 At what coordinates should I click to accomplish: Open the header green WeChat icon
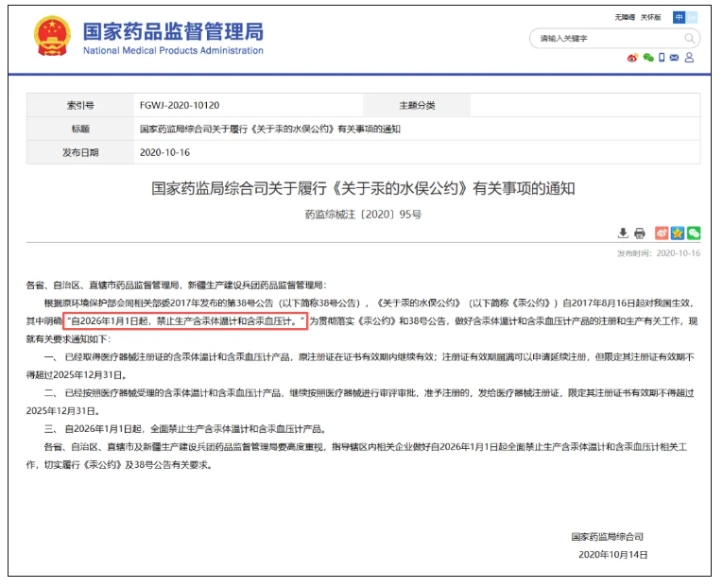click(x=648, y=58)
